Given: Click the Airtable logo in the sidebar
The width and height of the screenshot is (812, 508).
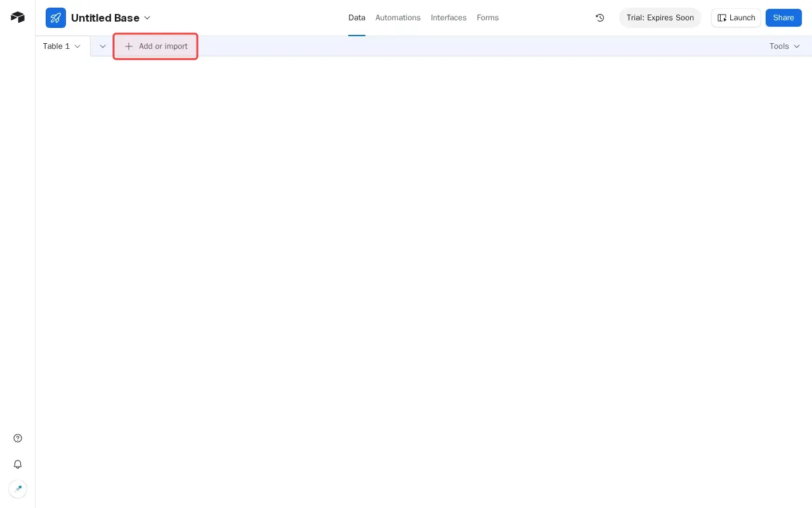Looking at the screenshot, I should [17, 17].
